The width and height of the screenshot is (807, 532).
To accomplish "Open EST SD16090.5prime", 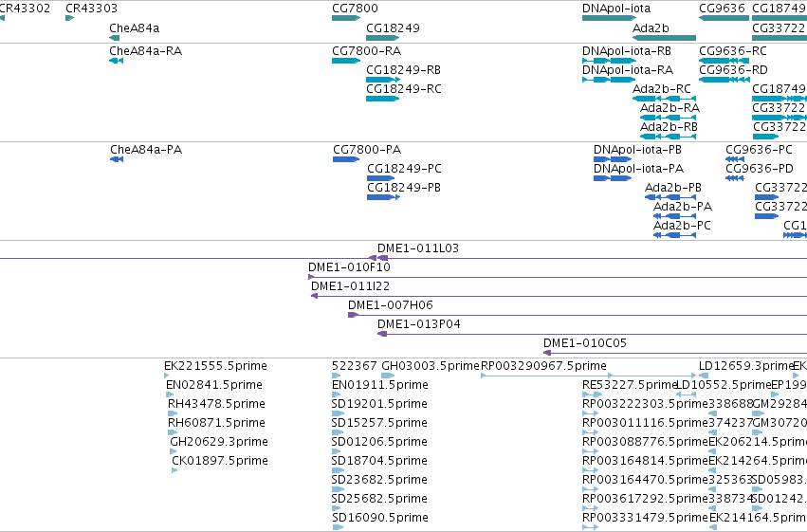I will point(380,518).
